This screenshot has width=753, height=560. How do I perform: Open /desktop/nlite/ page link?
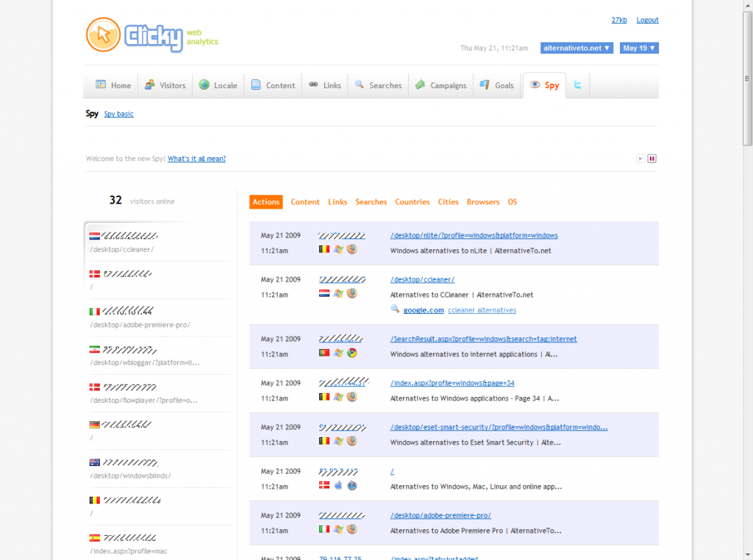click(x=474, y=235)
